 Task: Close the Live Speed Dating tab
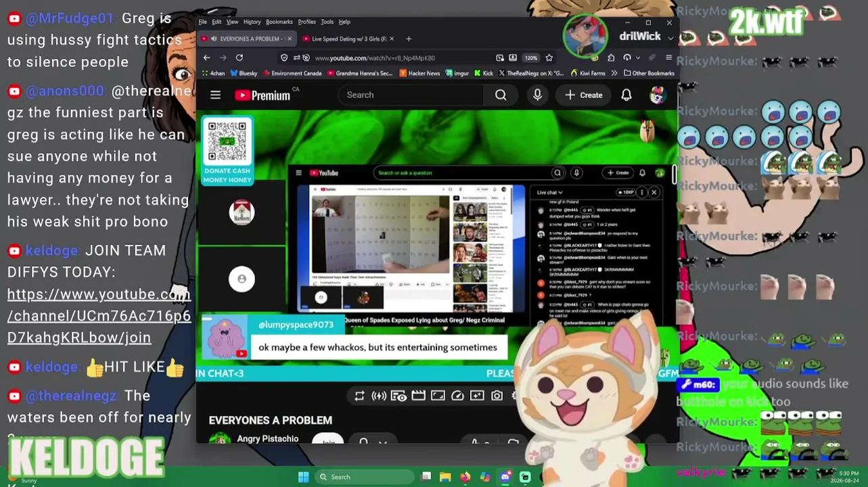392,39
